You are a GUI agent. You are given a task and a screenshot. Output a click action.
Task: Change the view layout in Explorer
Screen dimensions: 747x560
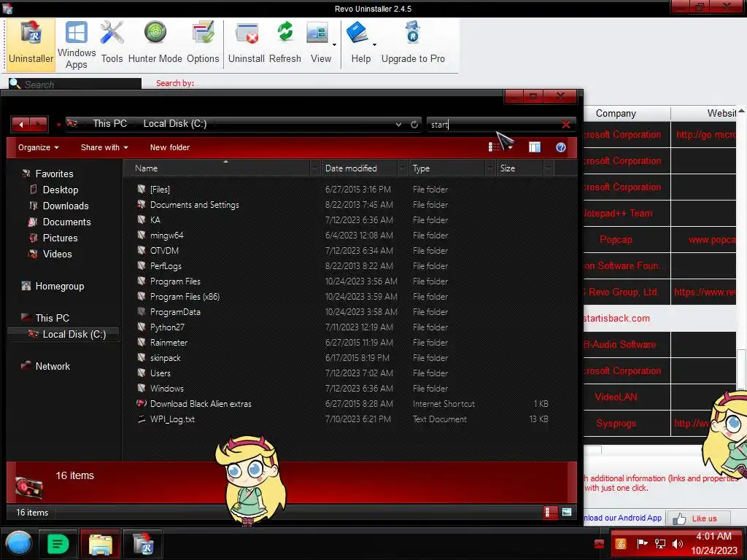pos(494,147)
